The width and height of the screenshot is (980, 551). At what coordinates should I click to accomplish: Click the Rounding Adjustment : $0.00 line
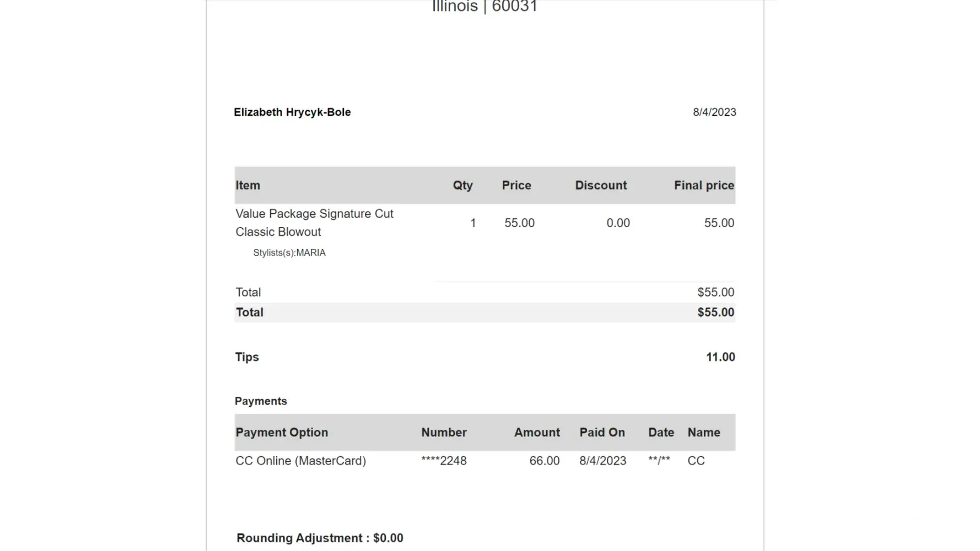pyautogui.click(x=320, y=538)
